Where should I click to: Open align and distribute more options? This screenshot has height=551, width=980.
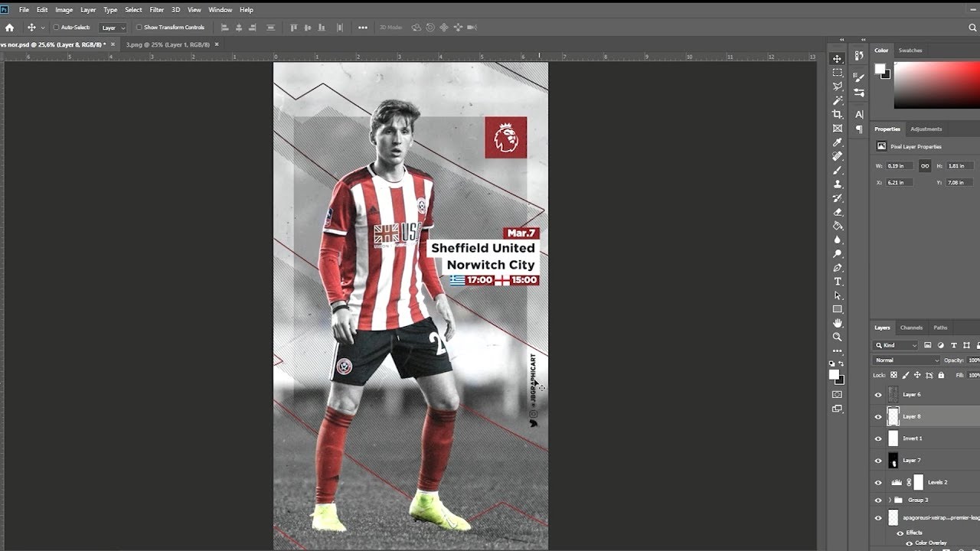click(362, 28)
